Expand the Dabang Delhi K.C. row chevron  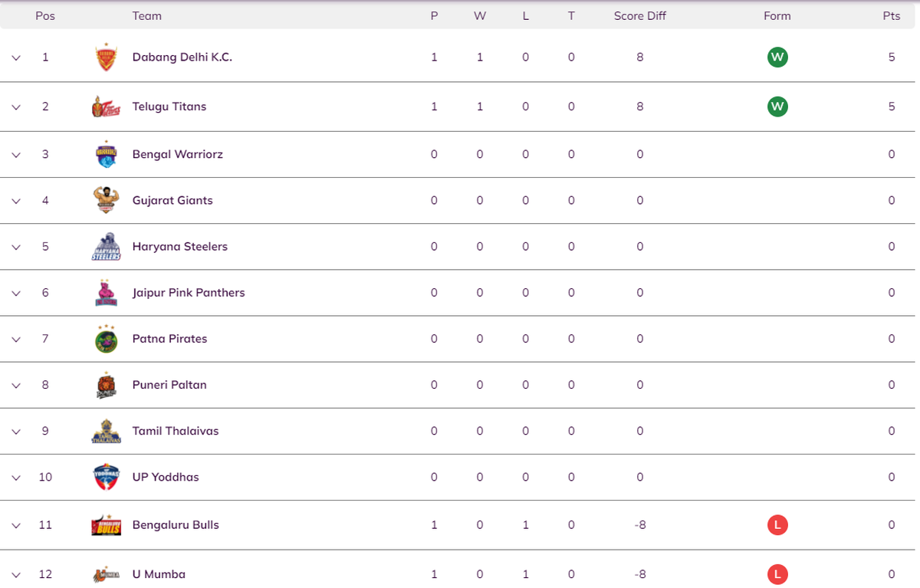tap(16, 57)
